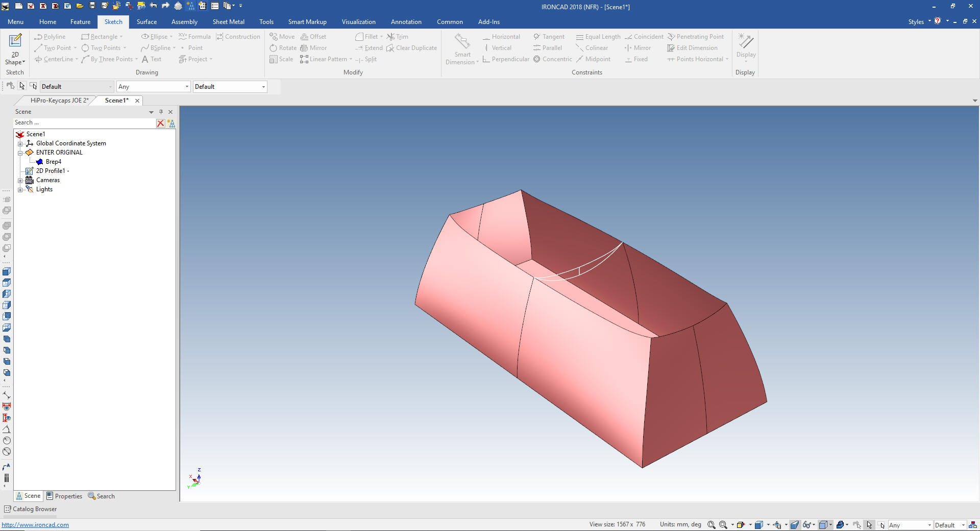Click the Trim tool in Modify
The height and width of the screenshot is (531, 980).
click(x=398, y=37)
